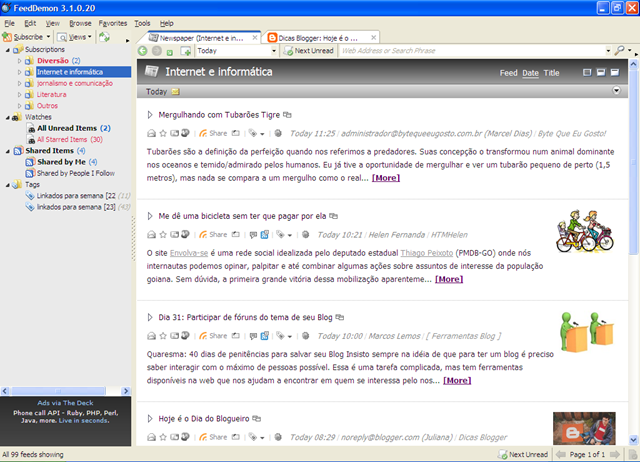Click the globe icon in the Dia 31 article
The height and width of the screenshot is (462, 640).
[305, 335]
